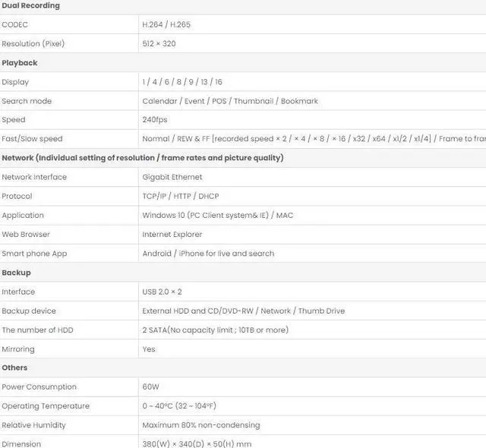The width and height of the screenshot is (486, 448).
Task: Click the Smart phone App label
Action: tap(34, 254)
